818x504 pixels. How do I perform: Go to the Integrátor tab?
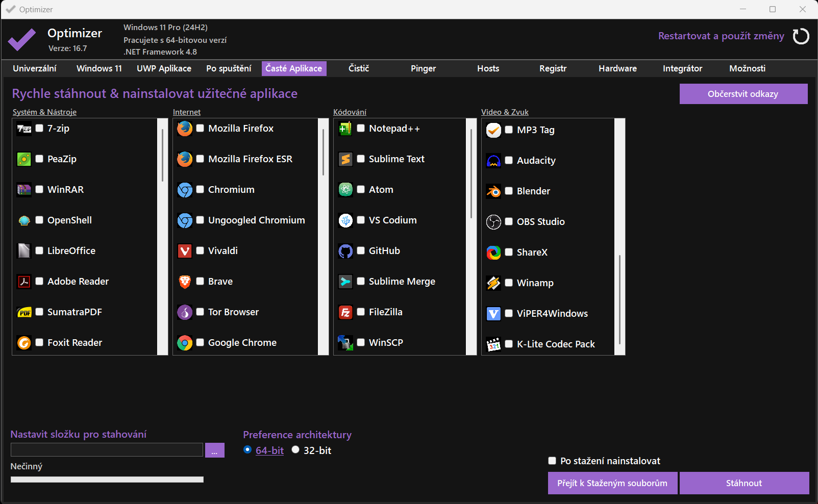tap(683, 68)
